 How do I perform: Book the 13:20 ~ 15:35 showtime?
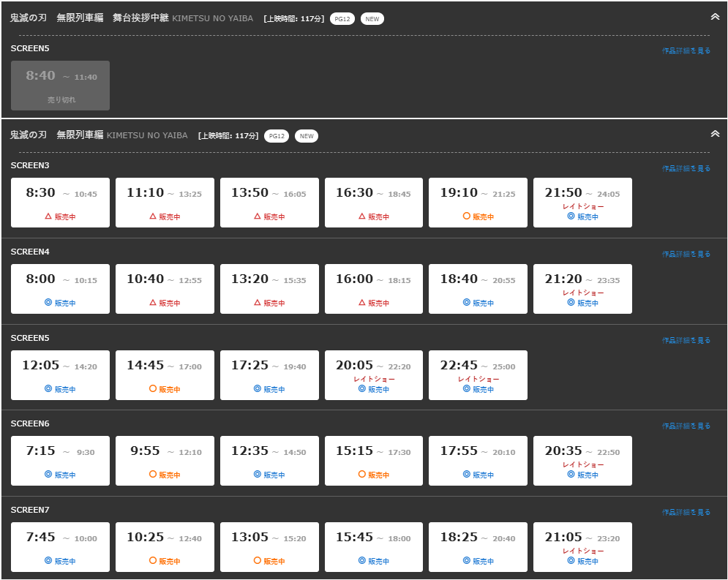click(x=269, y=289)
